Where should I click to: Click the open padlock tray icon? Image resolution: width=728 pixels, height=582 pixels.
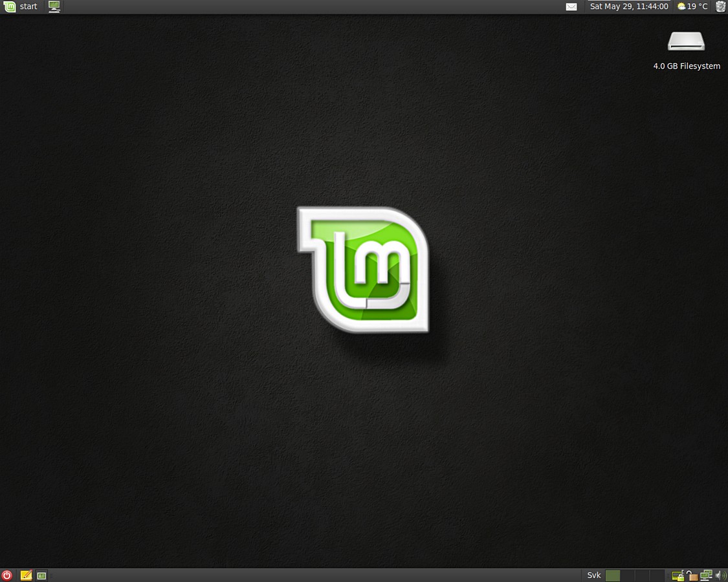click(692, 576)
